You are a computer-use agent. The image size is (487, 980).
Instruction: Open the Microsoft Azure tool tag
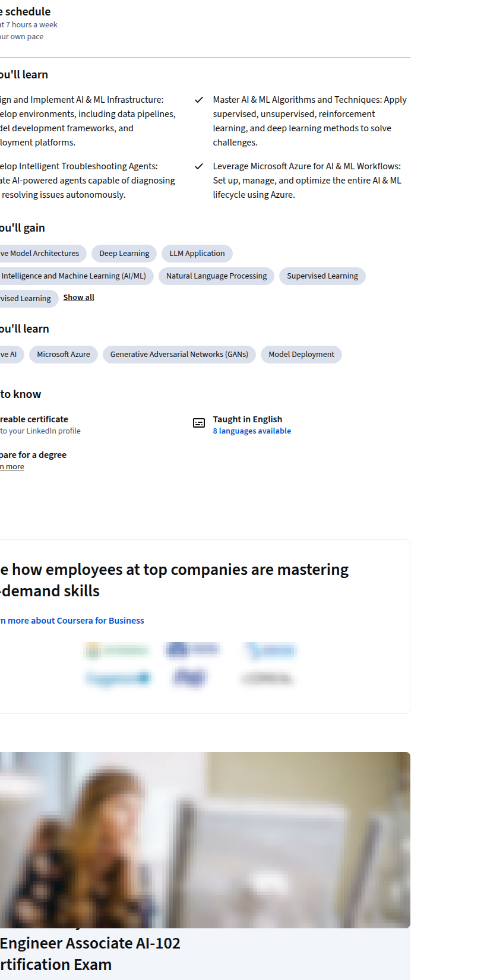64,355
